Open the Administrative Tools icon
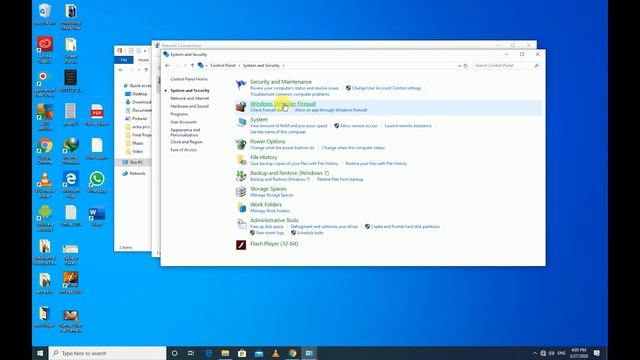640x360 pixels. [241, 223]
